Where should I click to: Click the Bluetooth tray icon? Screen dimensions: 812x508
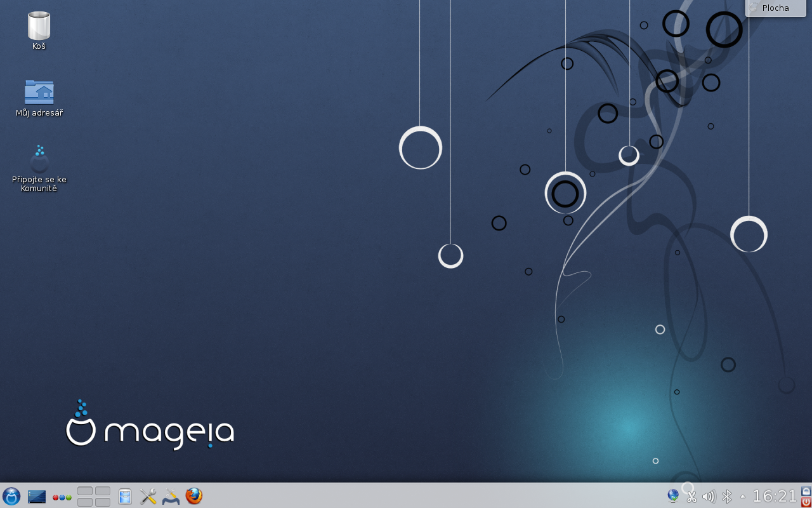pyautogui.click(x=727, y=497)
